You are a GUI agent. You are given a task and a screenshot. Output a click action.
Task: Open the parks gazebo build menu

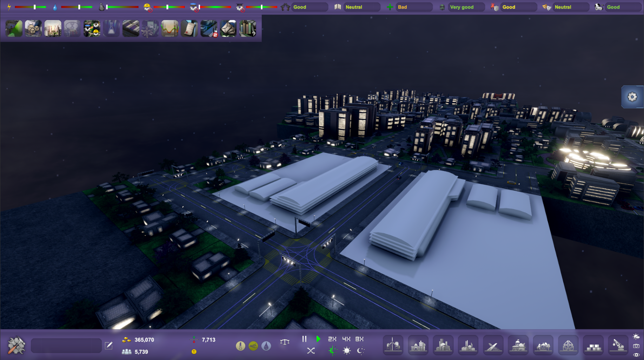coord(543,345)
